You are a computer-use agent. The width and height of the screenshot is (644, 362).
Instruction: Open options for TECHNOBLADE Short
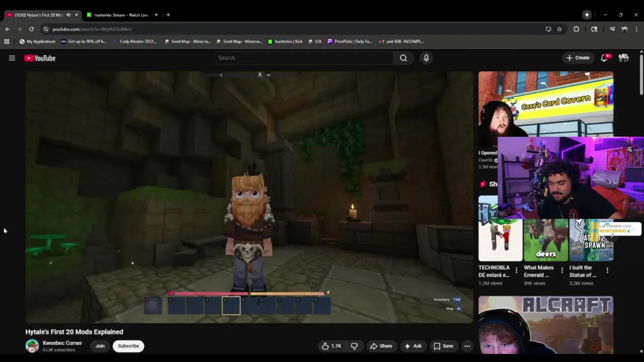(x=516, y=270)
